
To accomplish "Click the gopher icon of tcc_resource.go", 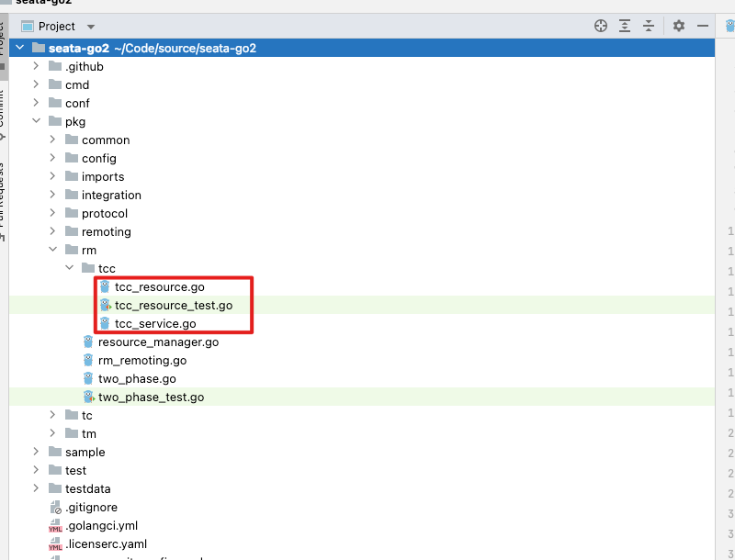I will pos(105,286).
